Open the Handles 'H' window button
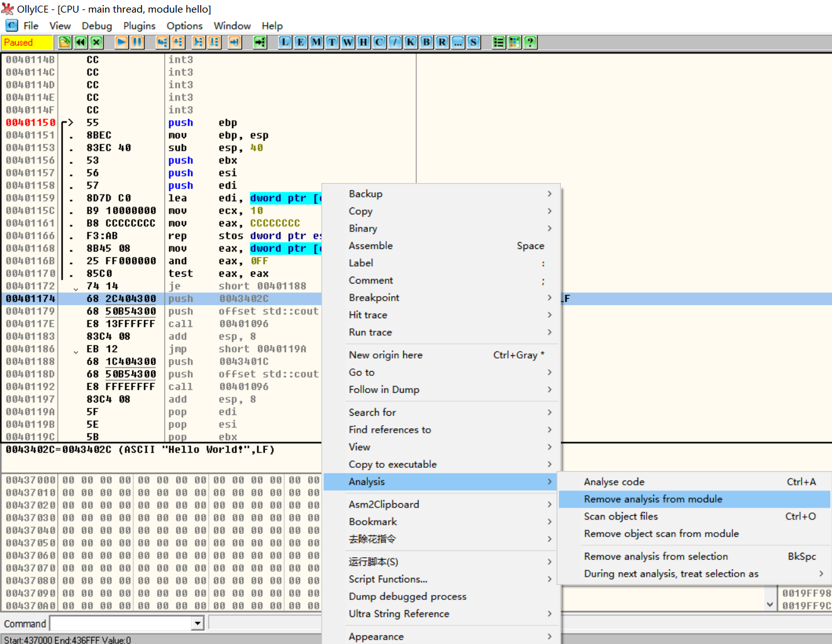 pyautogui.click(x=363, y=42)
